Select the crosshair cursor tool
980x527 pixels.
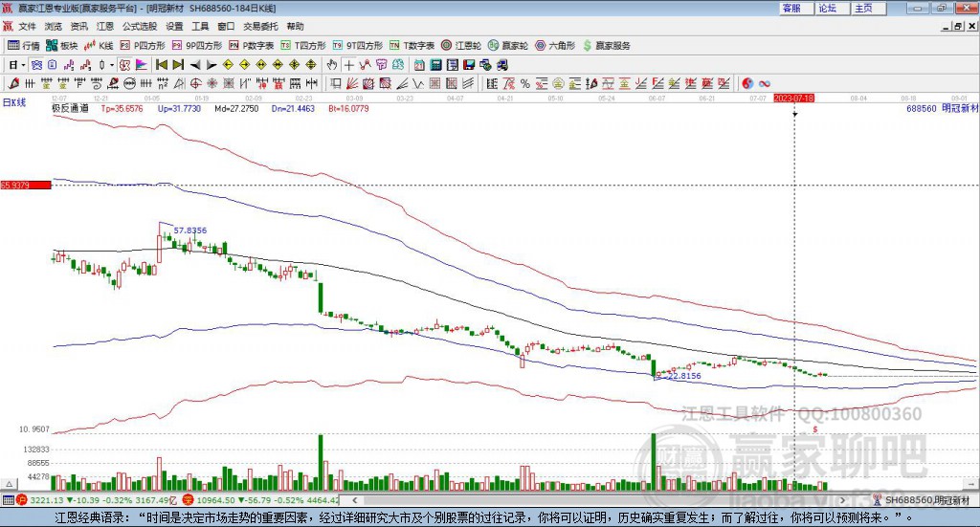[x=348, y=65]
